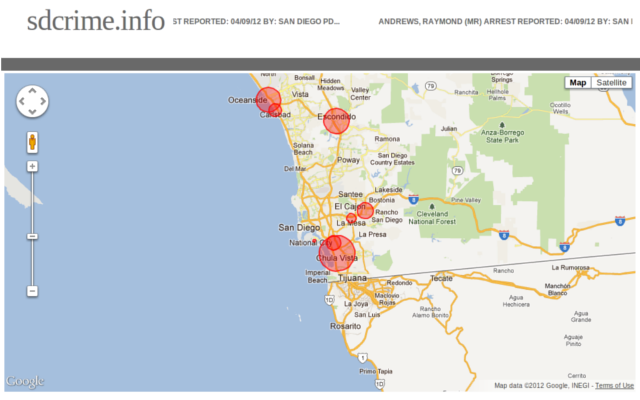Click the Ramona map label
The width and height of the screenshot is (640, 400).
(x=387, y=139)
